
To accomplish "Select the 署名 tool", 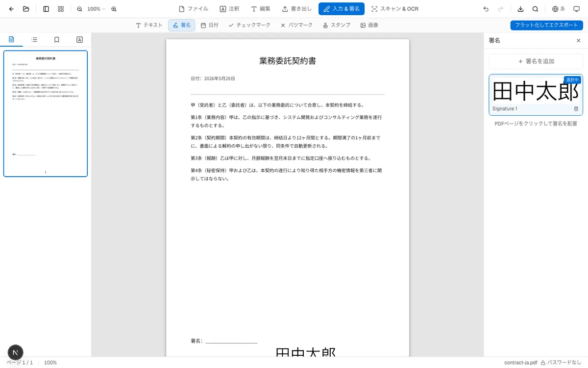I will point(182,25).
